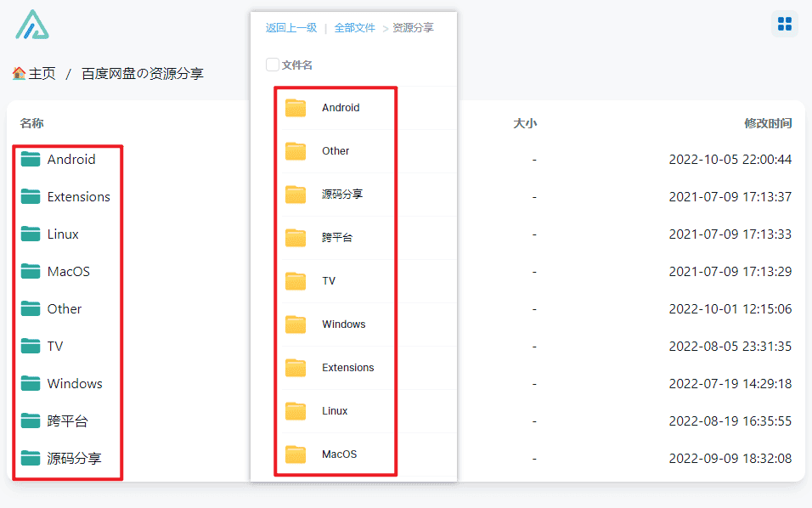This screenshot has height=508, width=812.
Task: Open the 源码分享 folder name in AList
Action: tap(74, 458)
